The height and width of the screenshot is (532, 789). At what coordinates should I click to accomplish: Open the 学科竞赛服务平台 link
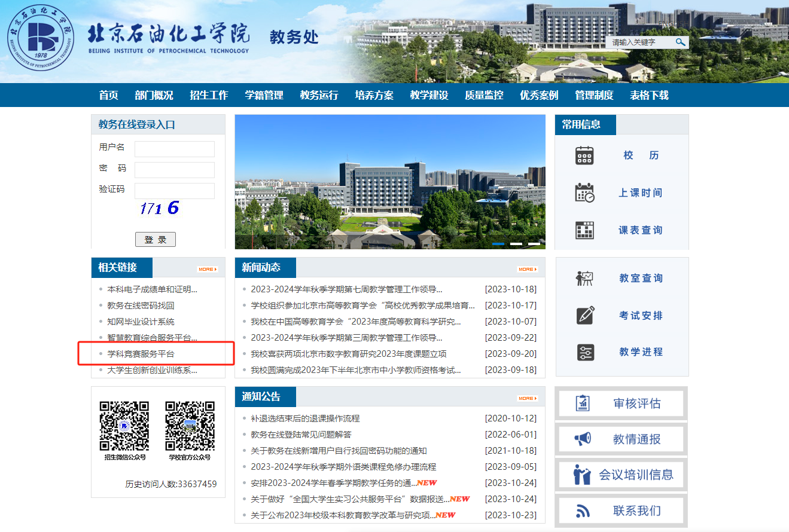tap(141, 354)
